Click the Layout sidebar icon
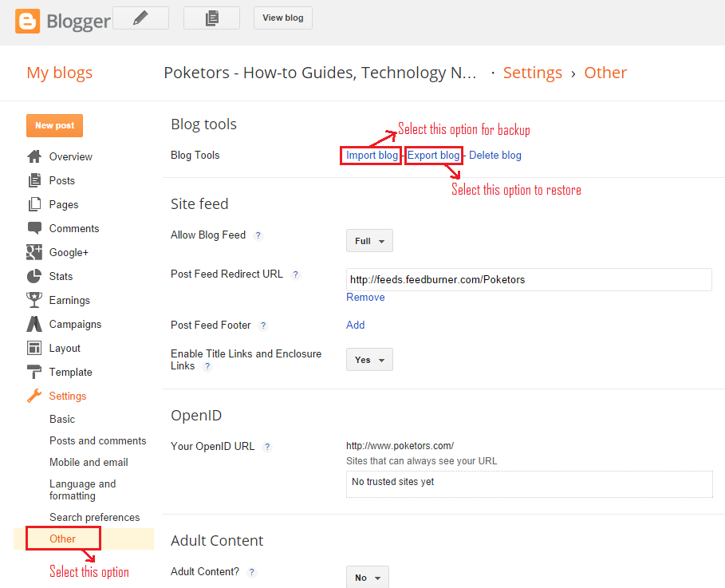 point(34,348)
